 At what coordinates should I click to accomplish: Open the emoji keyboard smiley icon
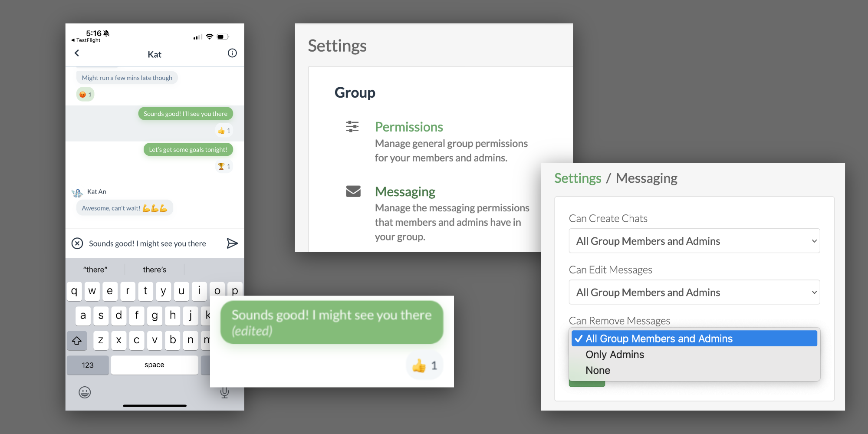pos(85,392)
